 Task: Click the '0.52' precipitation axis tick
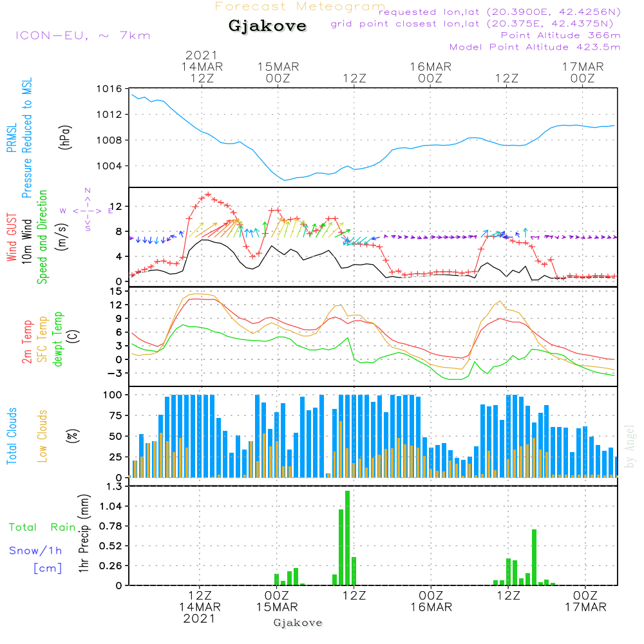(111, 546)
